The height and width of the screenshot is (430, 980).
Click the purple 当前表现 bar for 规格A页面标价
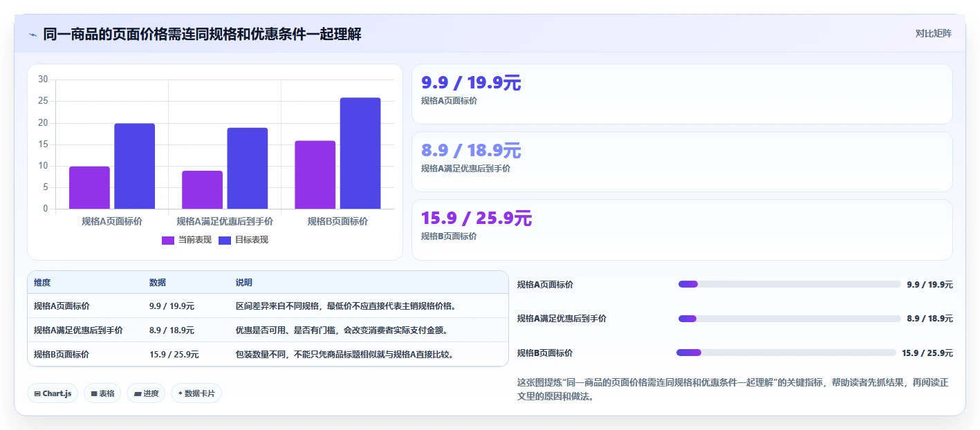pyautogui.click(x=89, y=187)
